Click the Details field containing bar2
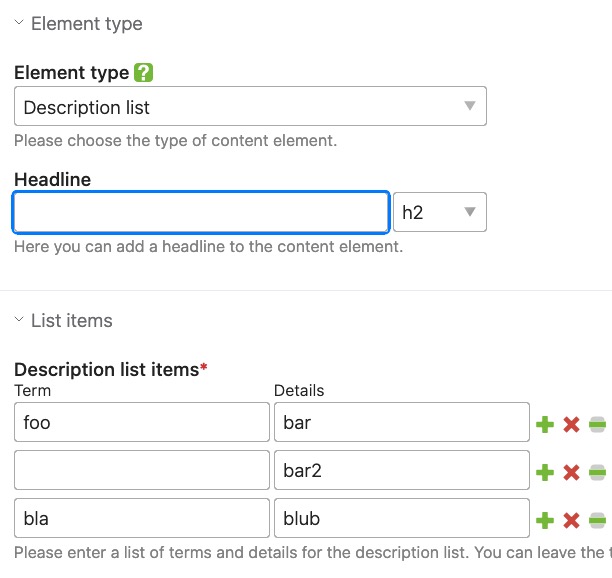Viewport: 612px width, 578px height. (x=402, y=470)
